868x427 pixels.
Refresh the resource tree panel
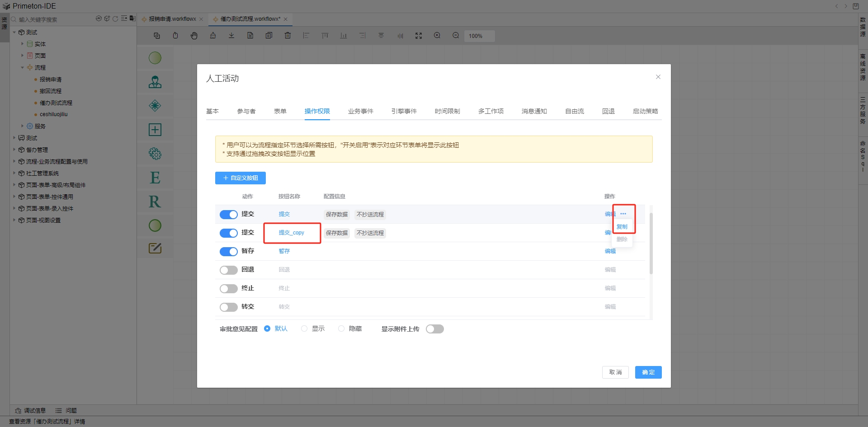click(115, 19)
